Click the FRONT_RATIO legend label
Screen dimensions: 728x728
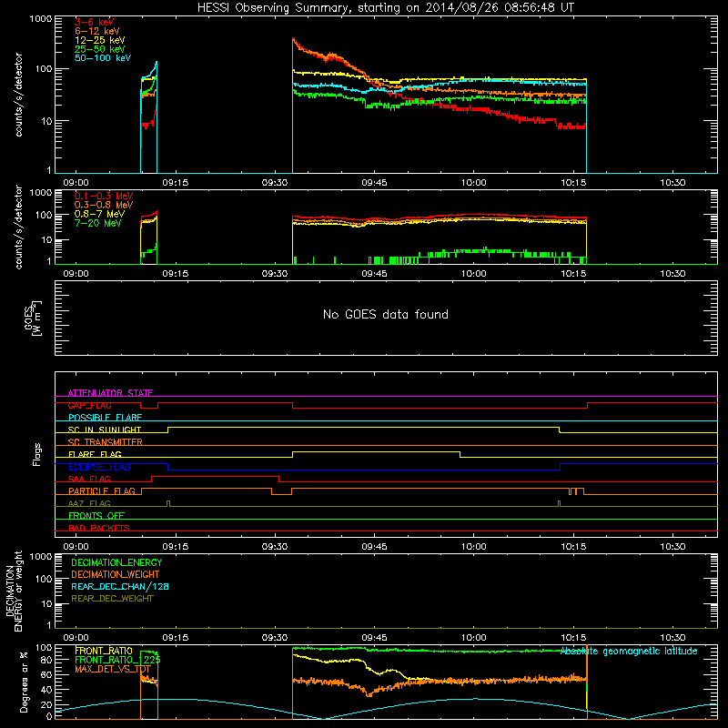[104, 651]
